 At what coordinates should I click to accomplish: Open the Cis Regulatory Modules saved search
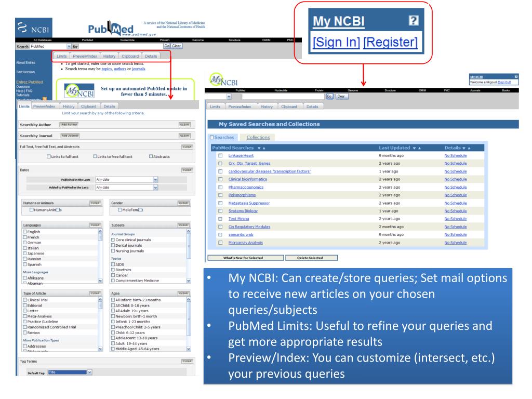tap(249, 227)
